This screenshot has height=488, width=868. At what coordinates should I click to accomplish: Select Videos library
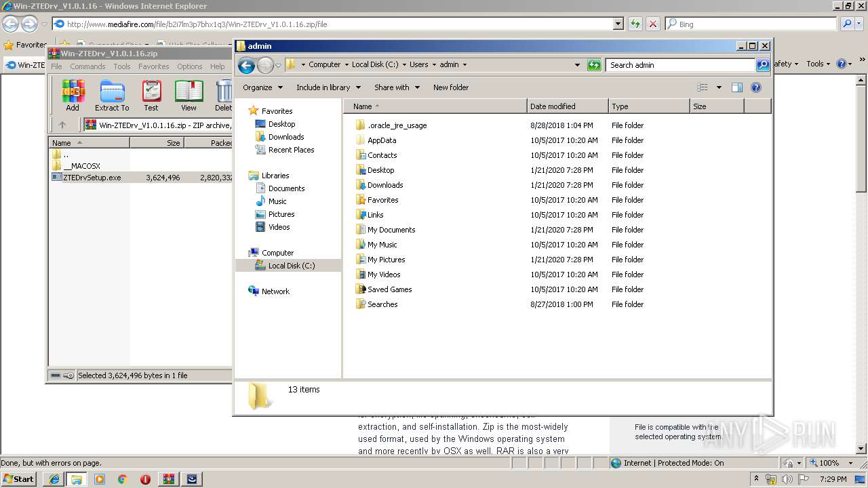pyautogui.click(x=279, y=227)
